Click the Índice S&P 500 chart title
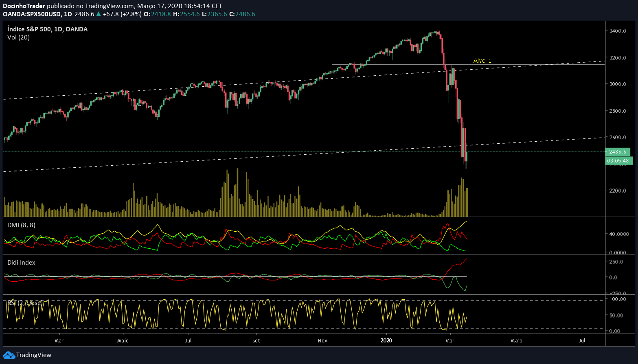Viewport: 638px width, 364px height. [47, 29]
